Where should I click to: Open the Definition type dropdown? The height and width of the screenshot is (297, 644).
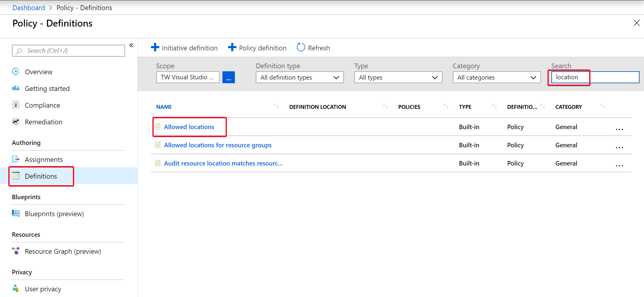click(300, 78)
